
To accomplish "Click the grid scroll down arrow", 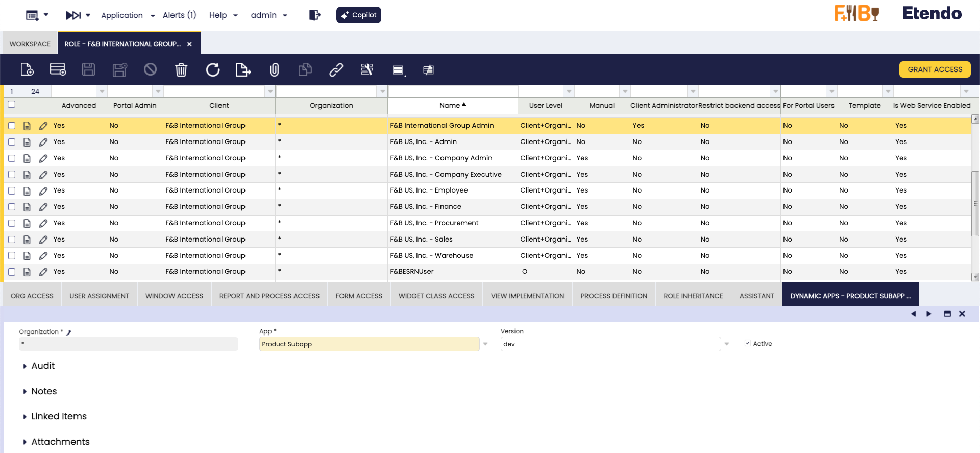I will [975, 277].
